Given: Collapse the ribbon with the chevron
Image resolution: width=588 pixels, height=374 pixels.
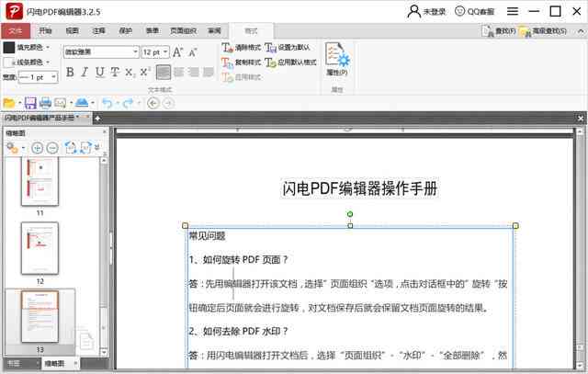Looking at the screenshot, I should [581, 31].
